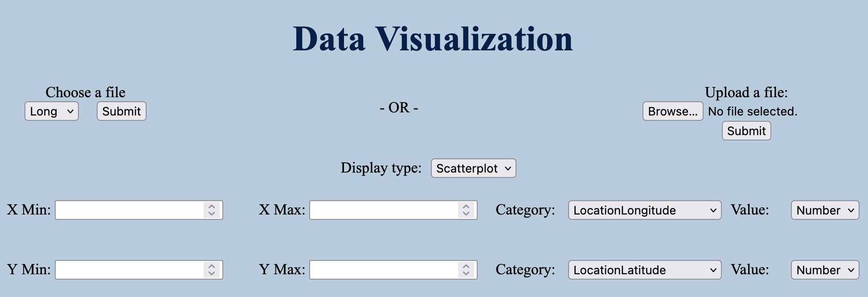
Task: Click into the Y Max input field
Action: click(x=383, y=270)
